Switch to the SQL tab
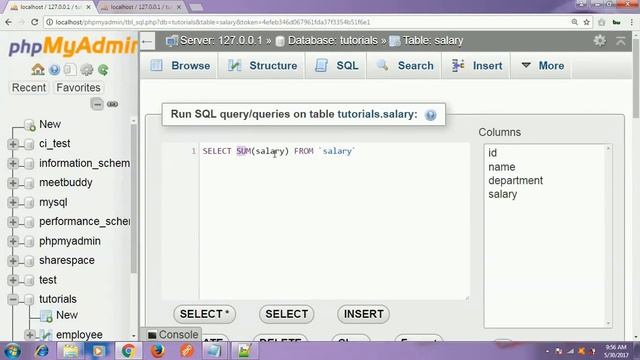 pos(336,65)
